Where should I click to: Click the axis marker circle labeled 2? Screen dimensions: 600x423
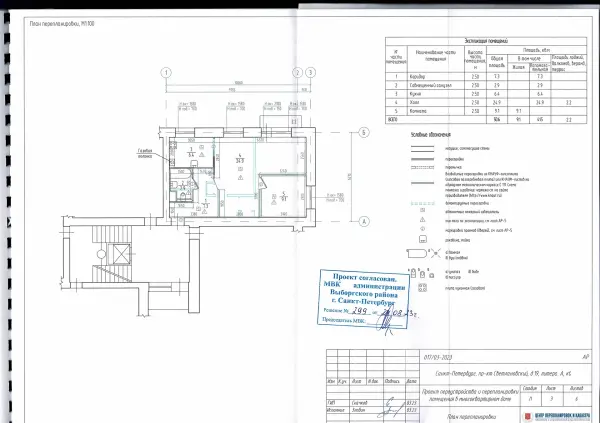(x=298, y=73)
